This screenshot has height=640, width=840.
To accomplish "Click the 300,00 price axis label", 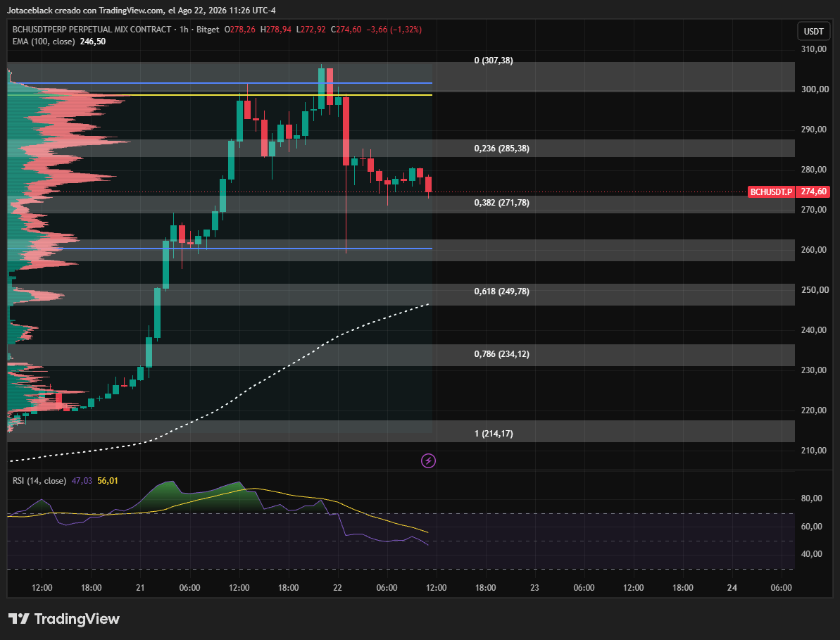I will click(813, 89).
